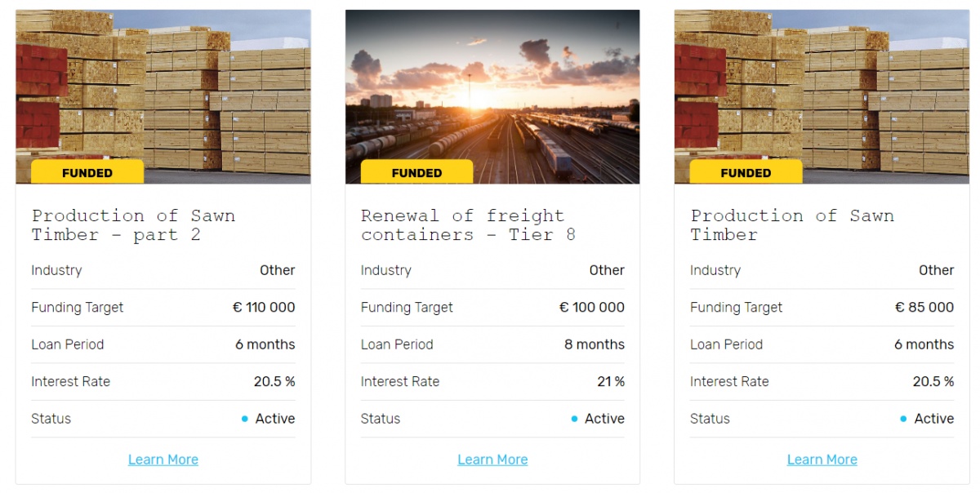Click lumber photo on the €85 000 card
The height and width of the screenshot is (493, 980).
pyautogui.click(x=822, y=90)
